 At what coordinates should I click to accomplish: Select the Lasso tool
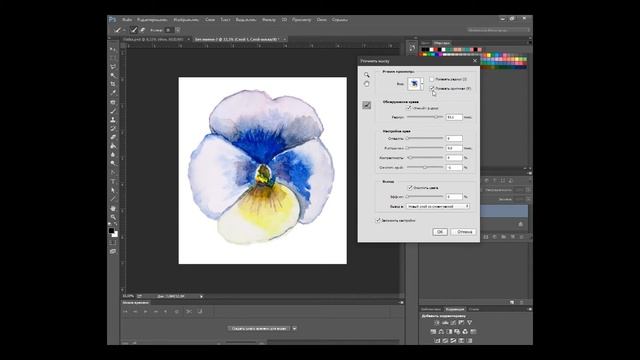(x=113, y=67)
